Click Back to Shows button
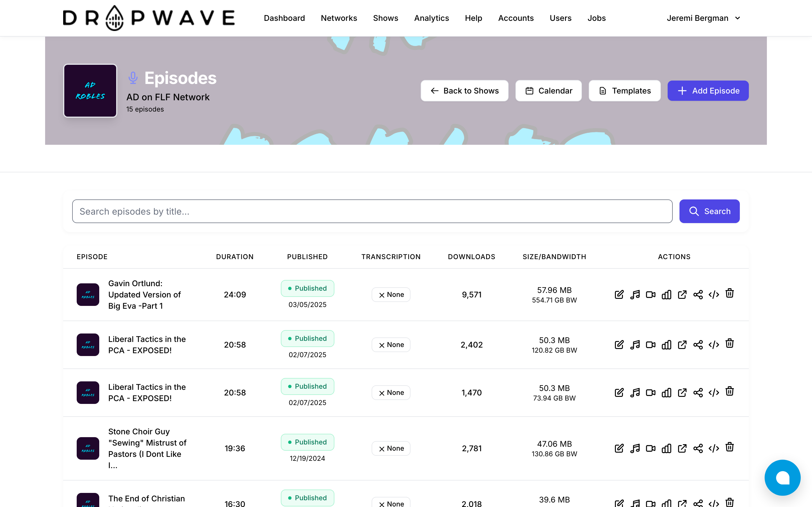Viewport: 812px width, 507px height. [x=464, y=90]
